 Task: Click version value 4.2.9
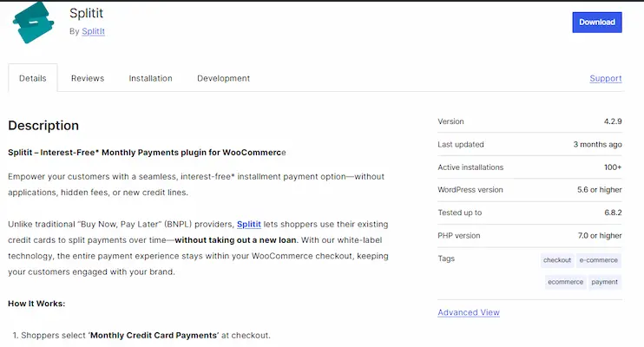[x=613, y=121]
